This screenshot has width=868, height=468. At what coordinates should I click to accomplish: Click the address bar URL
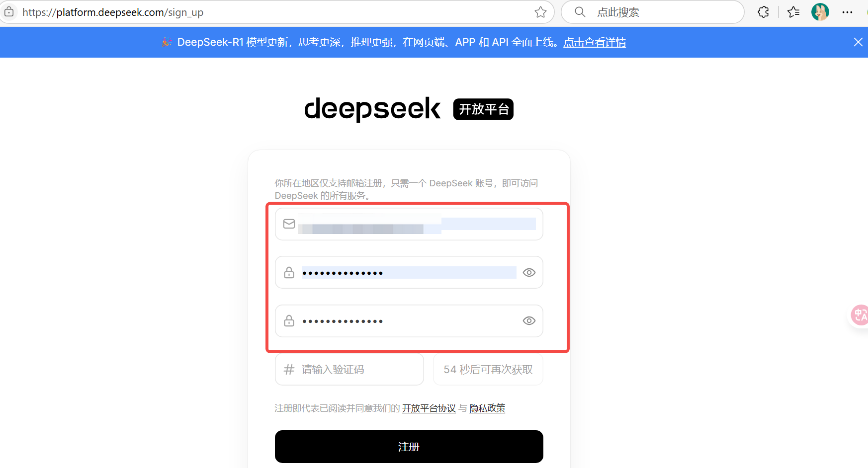(113, 12)
